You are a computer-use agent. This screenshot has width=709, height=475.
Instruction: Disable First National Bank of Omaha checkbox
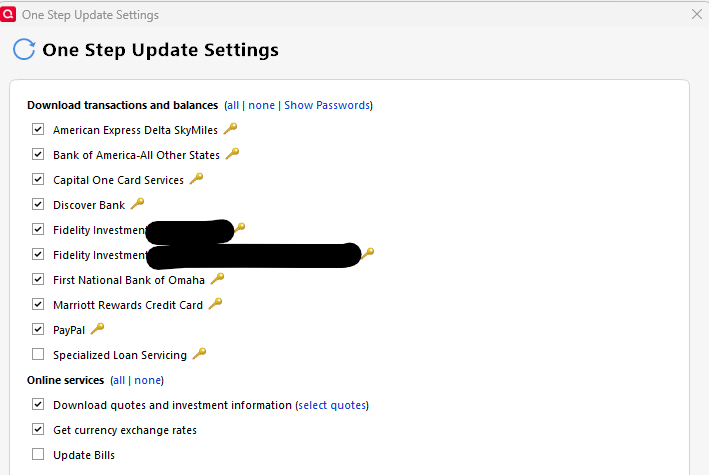pos(38,279)
